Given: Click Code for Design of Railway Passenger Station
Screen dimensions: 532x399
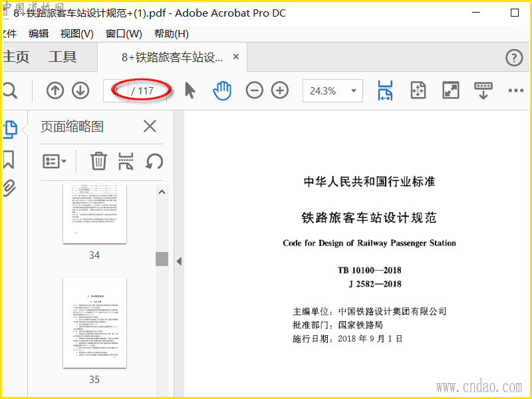Looking at the screenshot, I should coord(370,243).
